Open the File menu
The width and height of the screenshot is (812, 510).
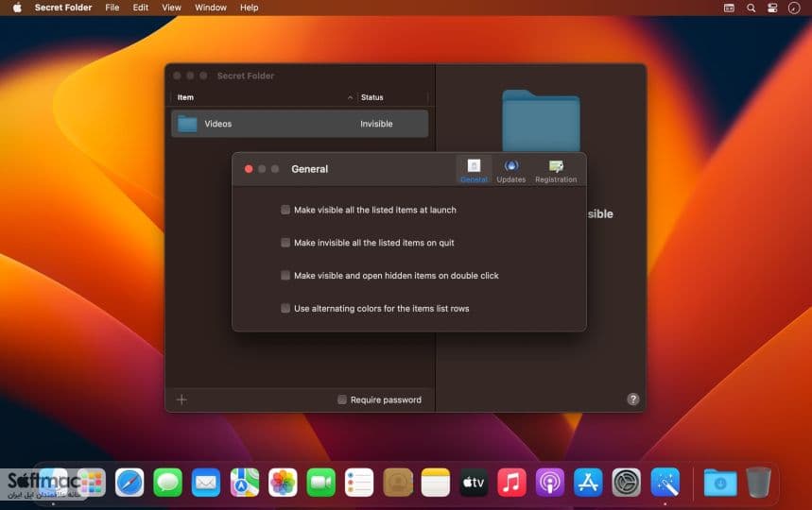(x=112, y=8)
